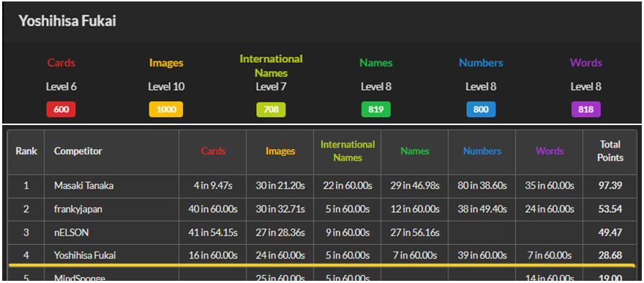The width and height of the screenshot is (644, 283).
Task: Click frankyjapan's Cards result 40 in 60.00s
Action: tap(213, 209)
